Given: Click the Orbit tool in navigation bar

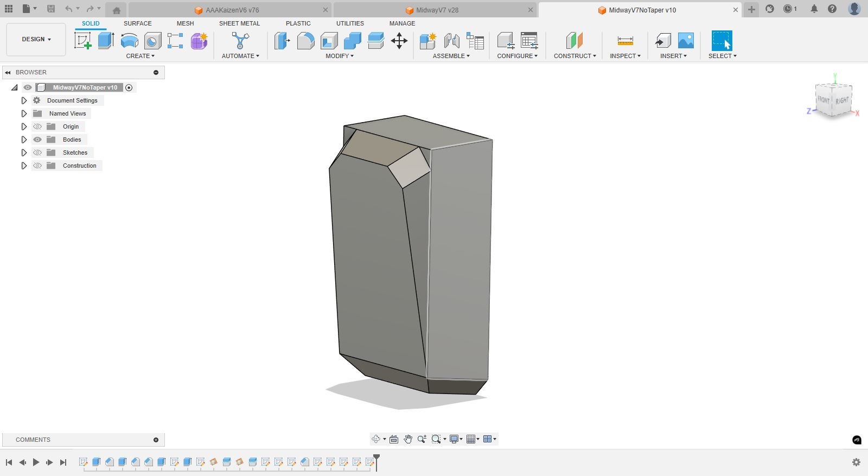Looking at the screenshot, I should coord(376,439).
